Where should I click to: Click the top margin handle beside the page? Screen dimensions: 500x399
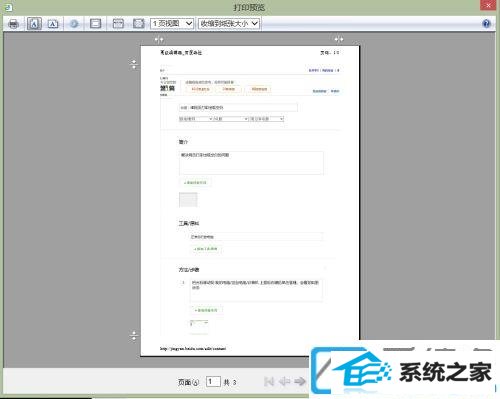(134, 64)
